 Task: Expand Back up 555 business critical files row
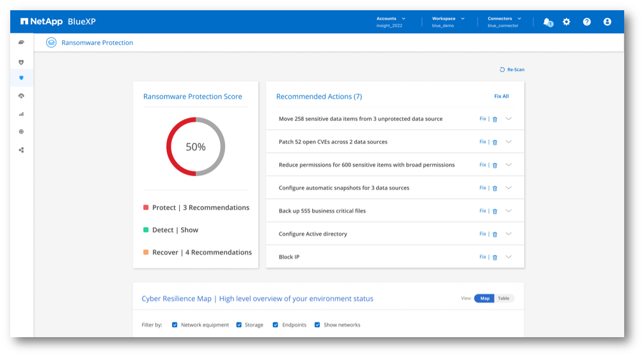(x=508, y=210)
